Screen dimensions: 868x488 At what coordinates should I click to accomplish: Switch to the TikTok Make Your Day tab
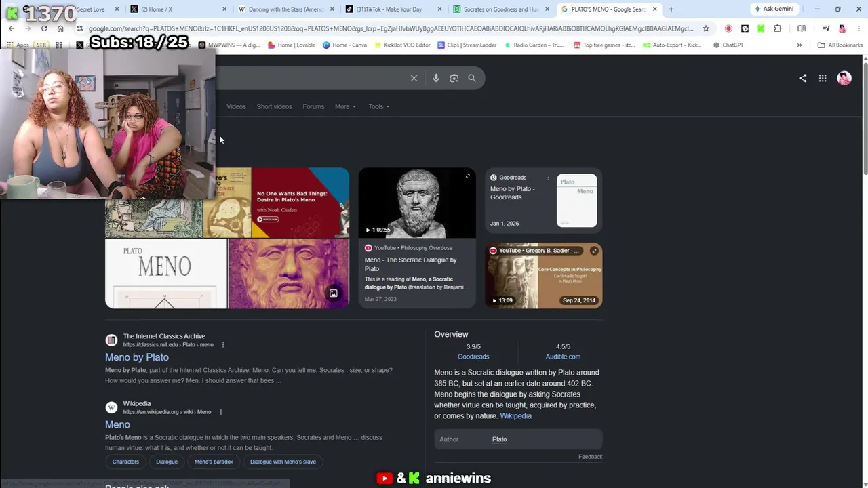pos(393,9)
